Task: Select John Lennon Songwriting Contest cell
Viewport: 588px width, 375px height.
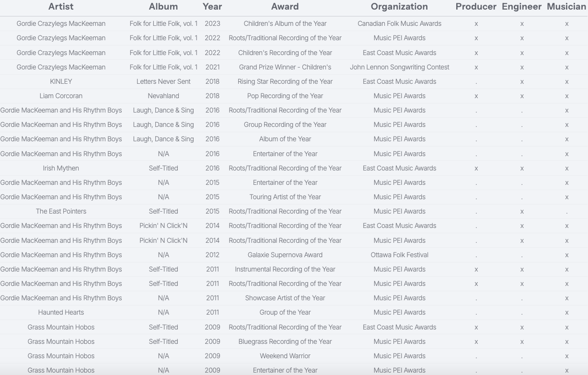Action: pyautogui.click(x=399, y=67)
